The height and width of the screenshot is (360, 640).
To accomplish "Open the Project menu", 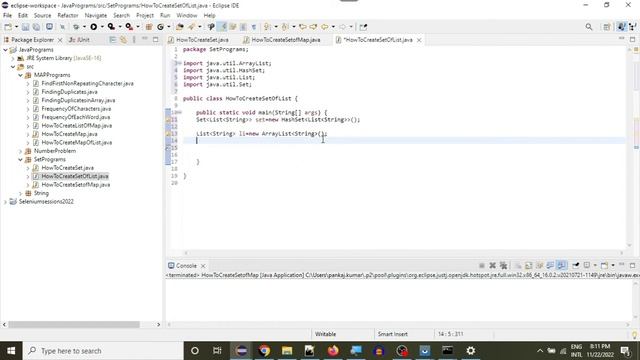I will click(x=145, y=15).
